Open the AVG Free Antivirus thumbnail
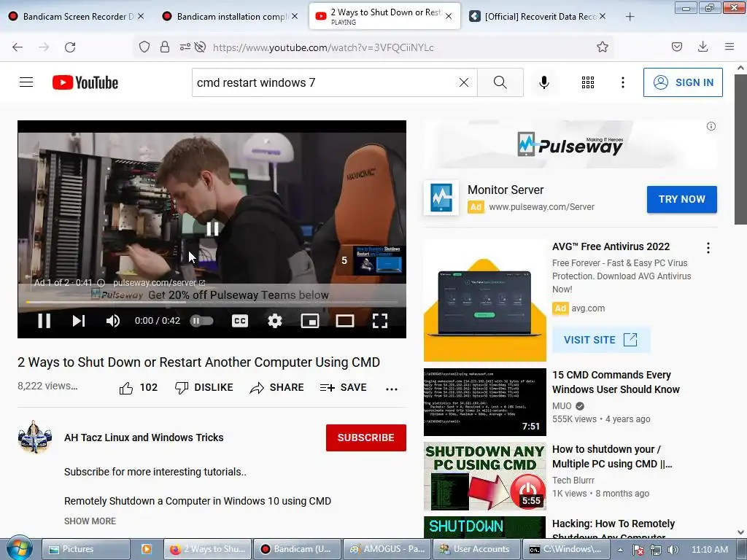 pyautogui.click(x=485, y=301)
